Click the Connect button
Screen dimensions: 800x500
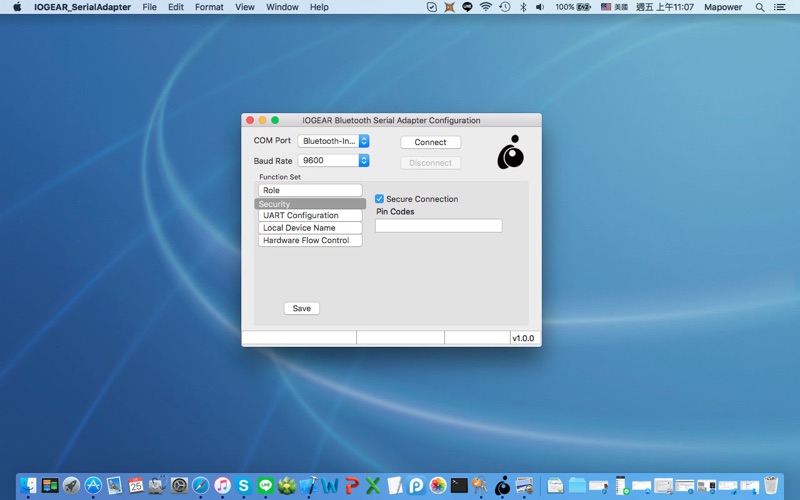(x=431, y=142)
